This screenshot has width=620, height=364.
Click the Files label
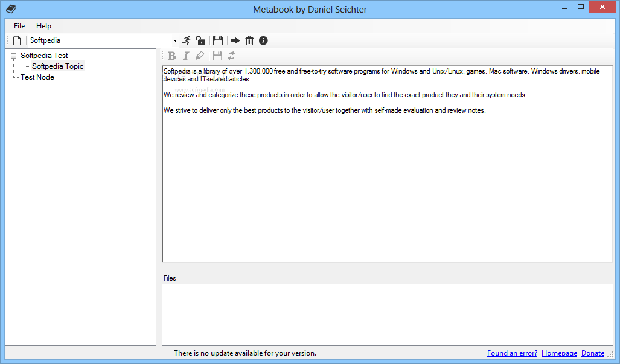tap(170, 278)
